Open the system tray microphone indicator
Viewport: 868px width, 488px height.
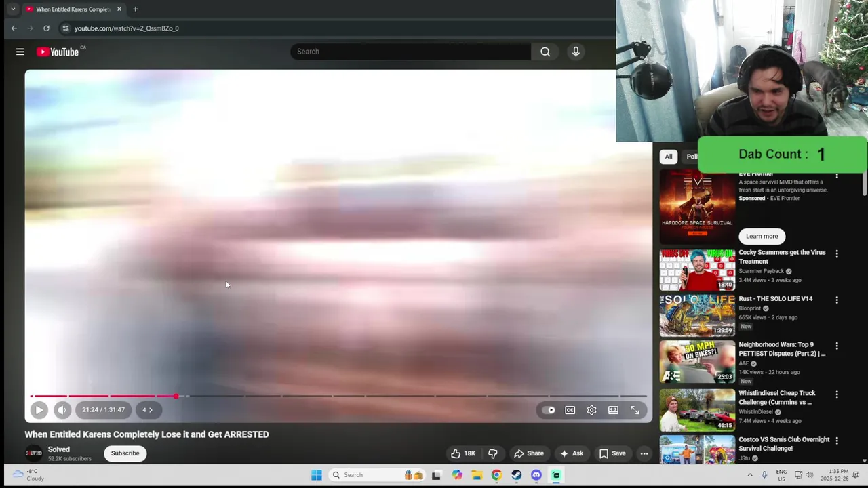(x=764, y=474)
